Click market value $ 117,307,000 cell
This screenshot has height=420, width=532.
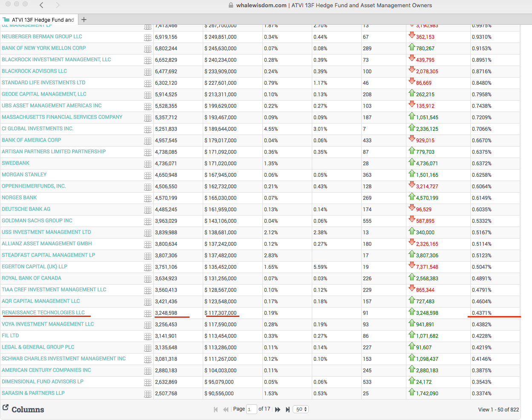[x=221, y=313]
